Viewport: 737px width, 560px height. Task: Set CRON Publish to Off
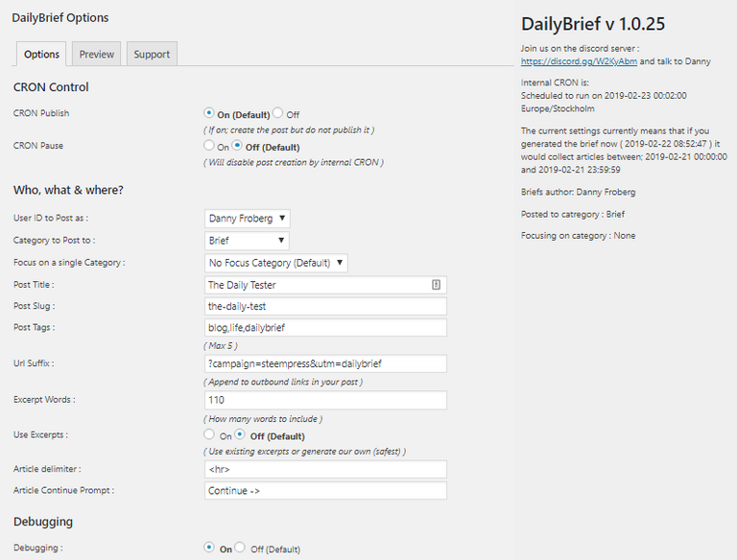pyautogui.click(x=278, y=113)
